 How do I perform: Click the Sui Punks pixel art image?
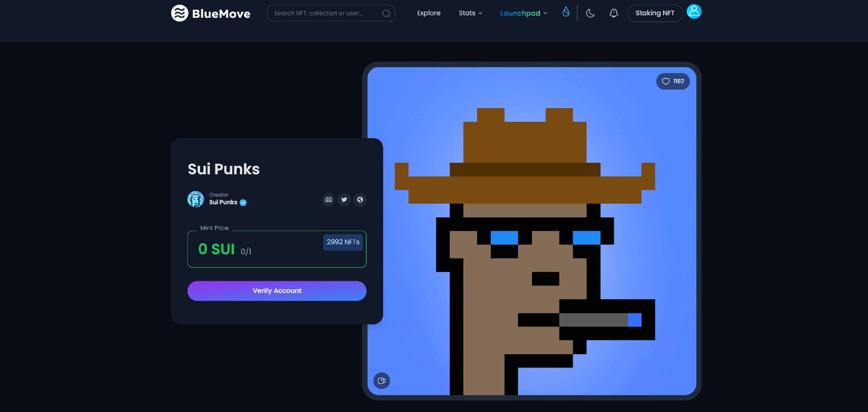(x=531, y=231)
